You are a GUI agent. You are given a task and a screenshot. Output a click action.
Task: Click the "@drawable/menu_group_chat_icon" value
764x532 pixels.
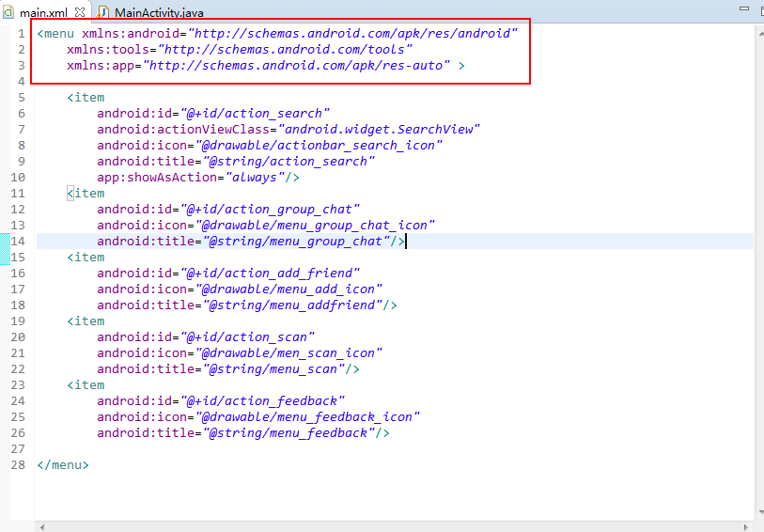coord(315,226)
